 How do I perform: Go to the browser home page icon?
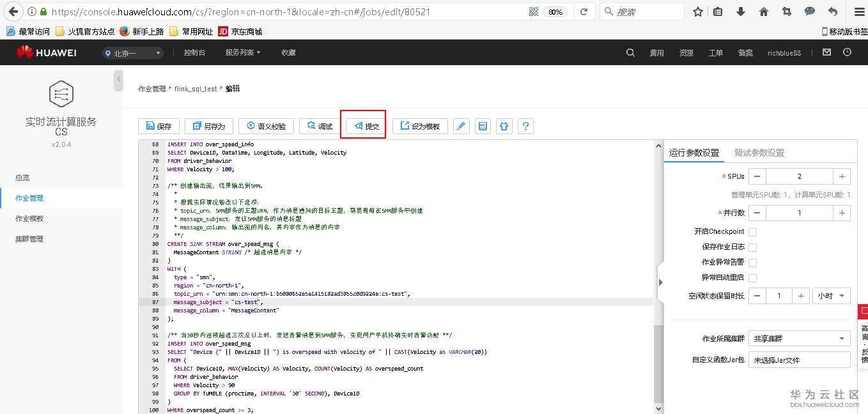764,11
